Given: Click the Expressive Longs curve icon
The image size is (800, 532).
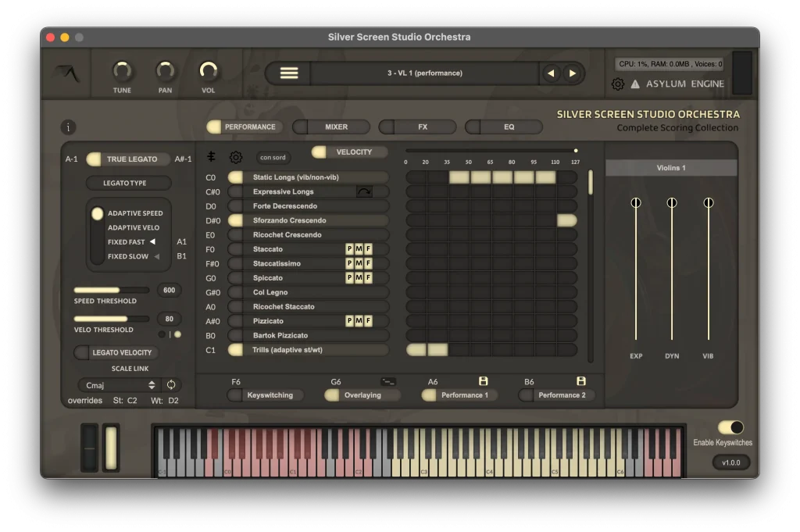Looking at the screenshot, I should point(364,191).
